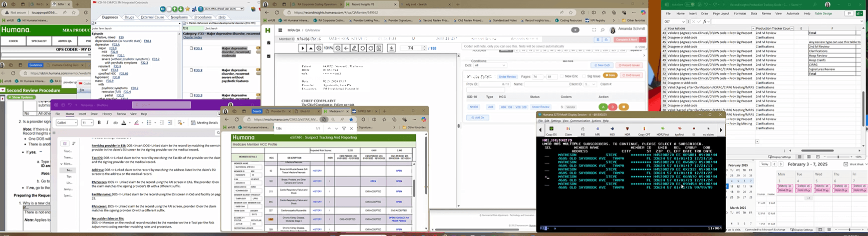
Task: Open the hamburger menu in Record Insights
Action: point(280,30)
